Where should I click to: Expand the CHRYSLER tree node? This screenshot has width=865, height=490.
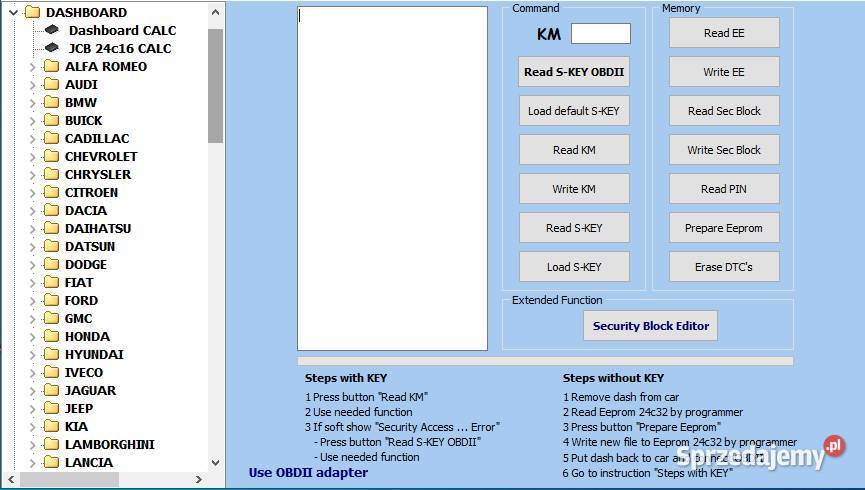[32, 175]
